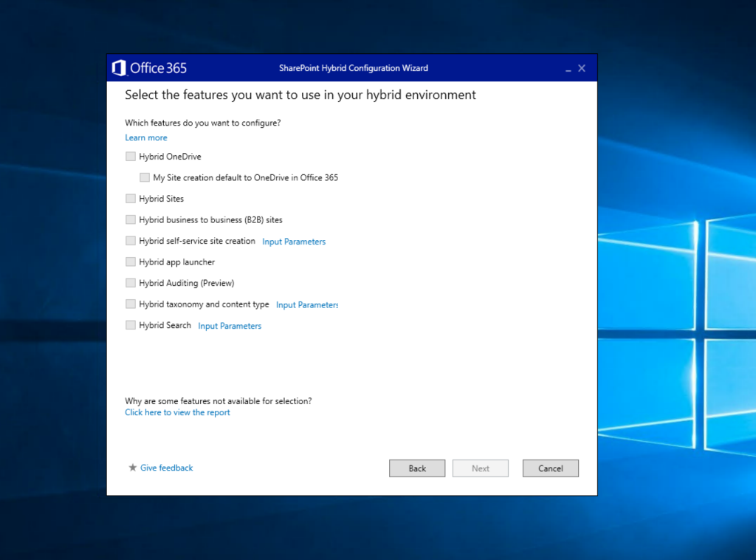Image resolution: width=756 pixels, height=560 pixels.
Task: Click the star icon beside Give feedback
Action: [x=133, y=468]
